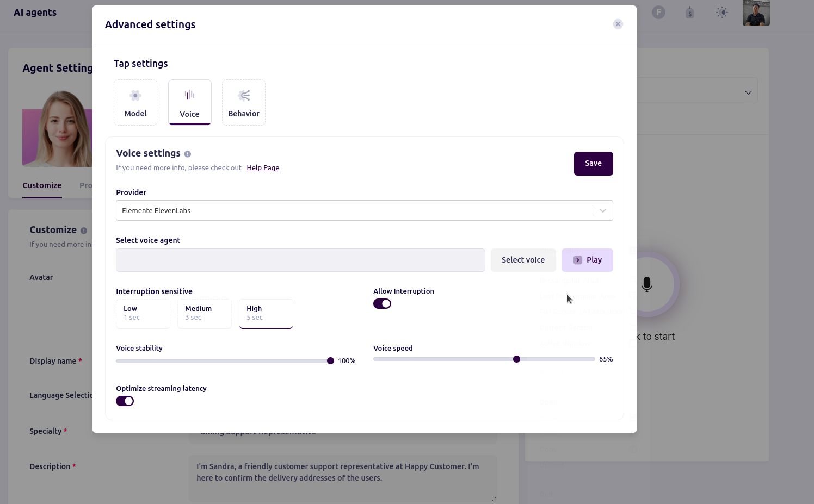
Task: Click the Voice speed 65% value
Action: point(606,359)
